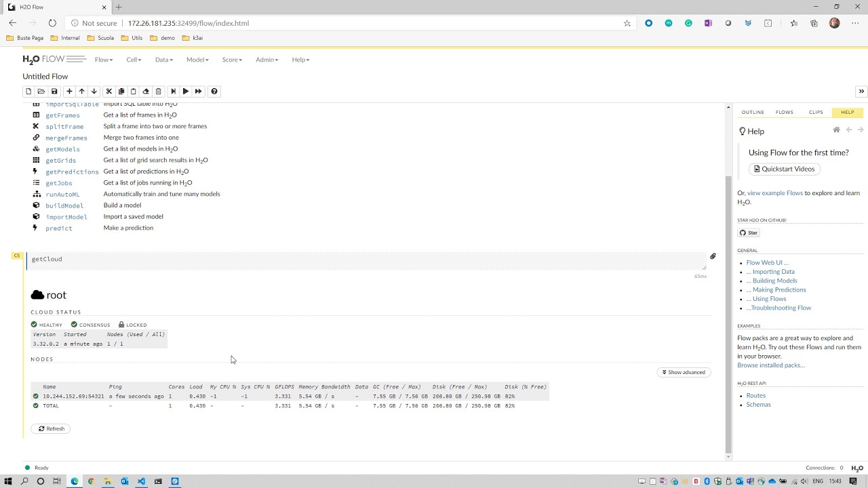Open the Routes REST API link
The width and height of the screenshot is (868, 488).
tap(756, 396)
